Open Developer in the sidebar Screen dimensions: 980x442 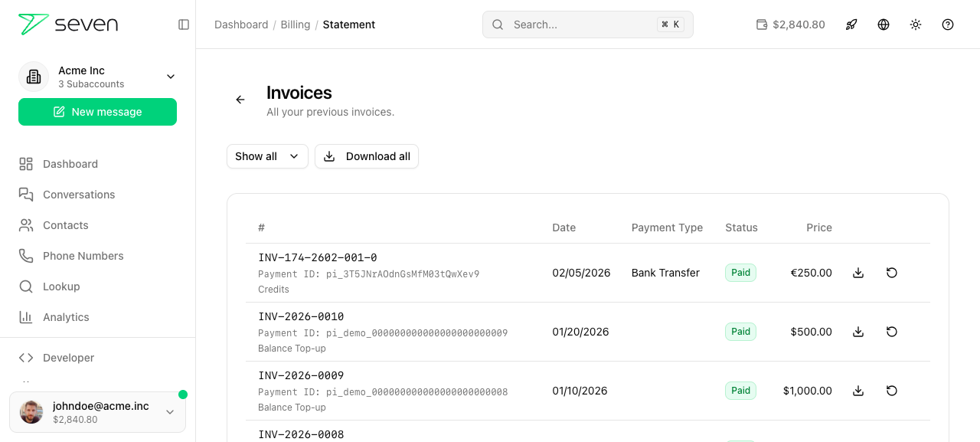tap(69, 358)
